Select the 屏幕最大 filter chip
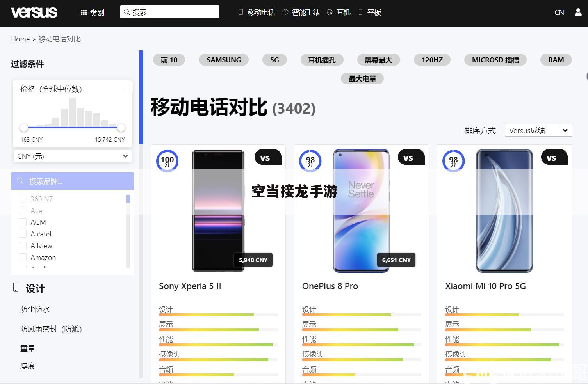588x384 pixels. (x=378, y=60)
